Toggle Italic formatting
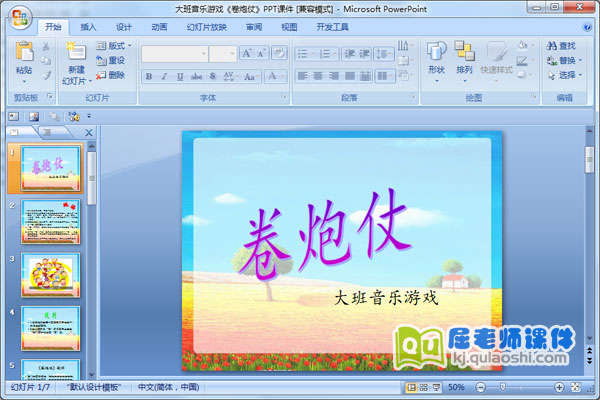The width and height of the screenshot is (600, 400). click(x=164, y=77)
